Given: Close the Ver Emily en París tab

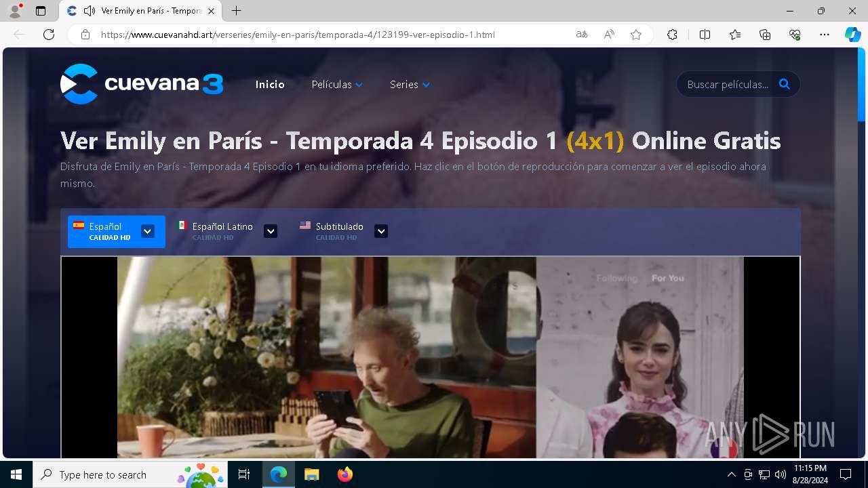Looking at the screenshot, I should click(x=212, y=11).
